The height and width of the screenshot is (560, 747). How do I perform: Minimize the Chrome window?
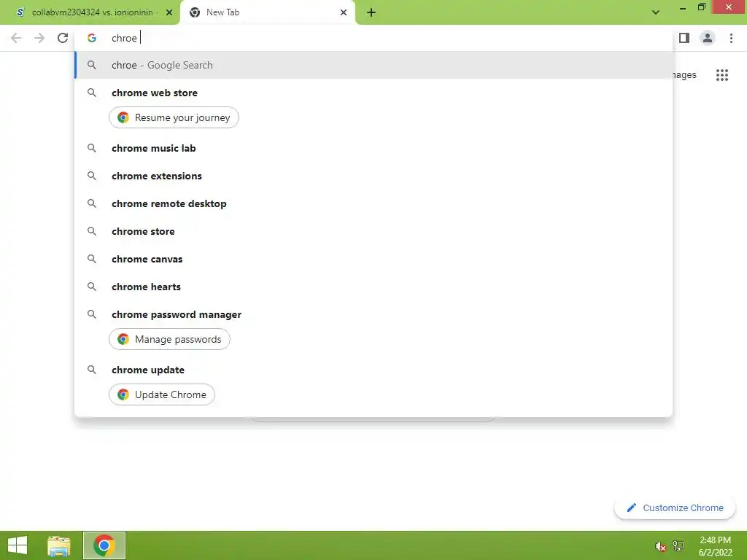pos(683,7)
